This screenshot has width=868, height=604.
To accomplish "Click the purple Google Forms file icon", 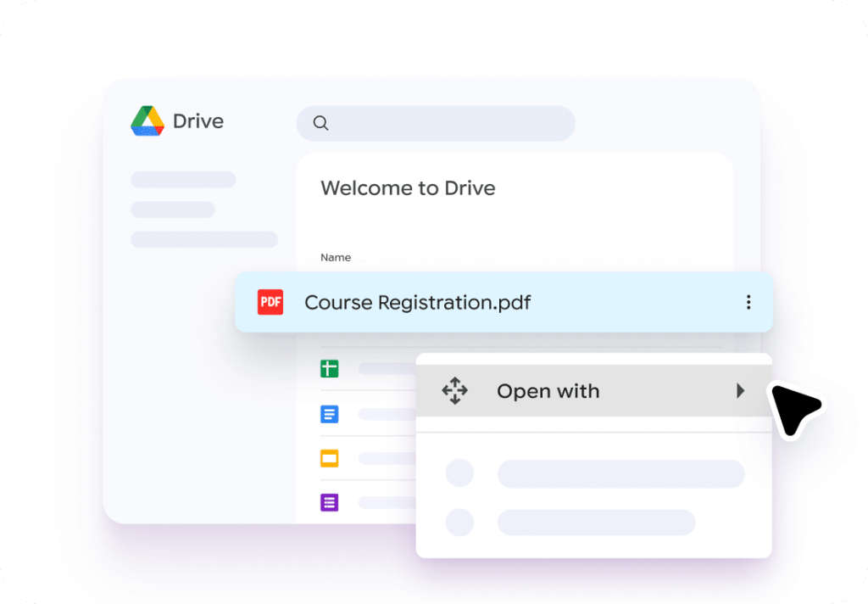I will click(x=331, y=502).
